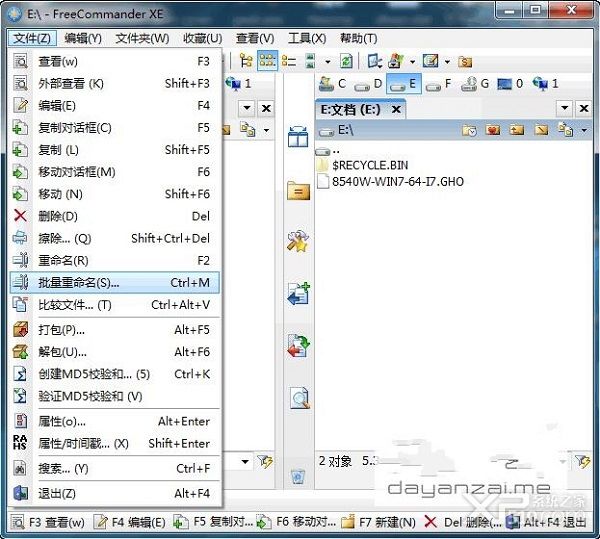The image size is (600, 539).
Task: Choose 搜索... (Y) menu entry
Action: click(x=115, y=469)
